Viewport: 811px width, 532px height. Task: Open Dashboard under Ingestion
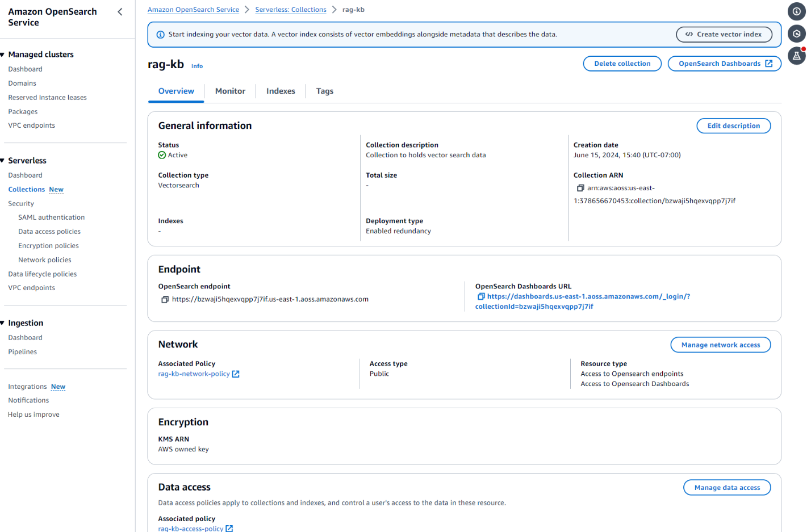25,338
